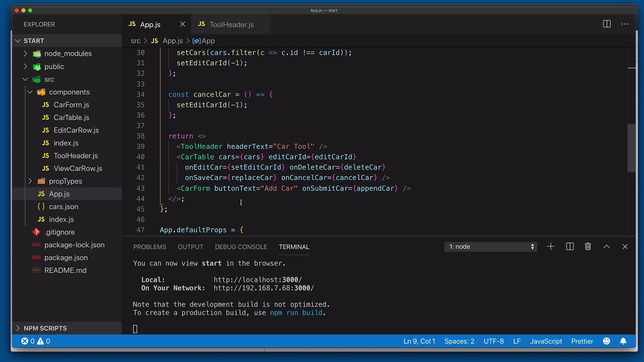Click cars.json braces file icon
Viewport: 644px width, 362px height.
41,207
